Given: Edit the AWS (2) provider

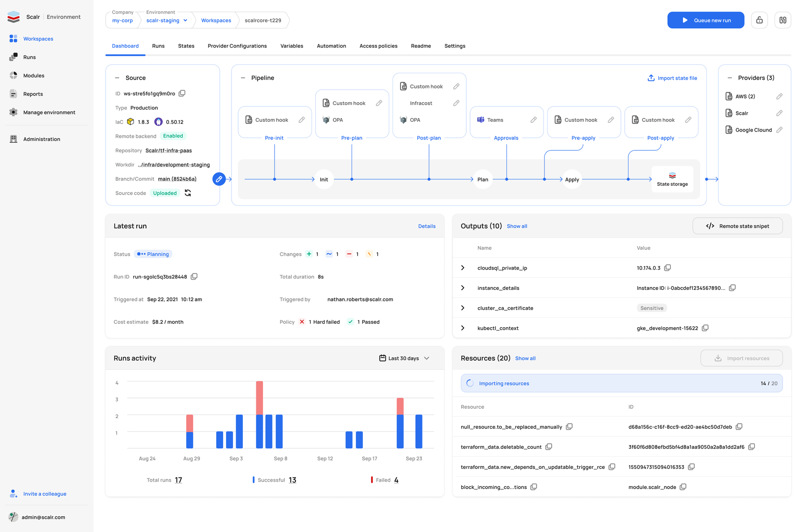Looking at the screenshot, I should coord(779,97).
